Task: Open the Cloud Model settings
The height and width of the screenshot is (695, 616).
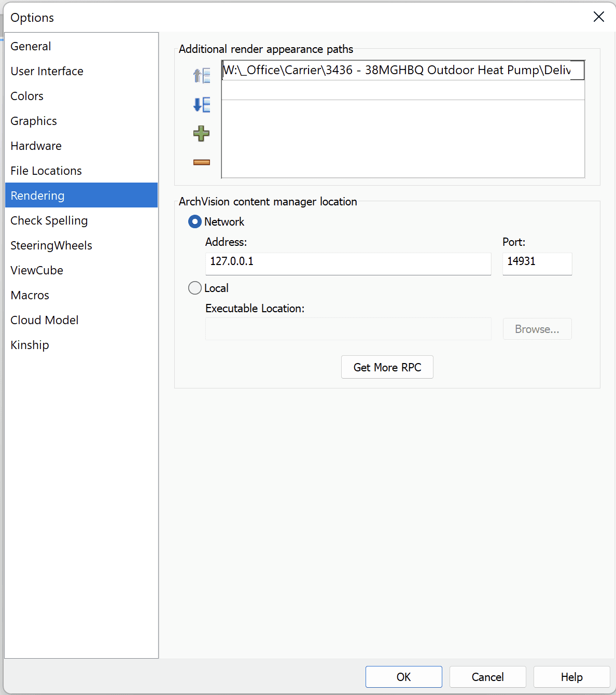Action: click(x=44, y=320)
